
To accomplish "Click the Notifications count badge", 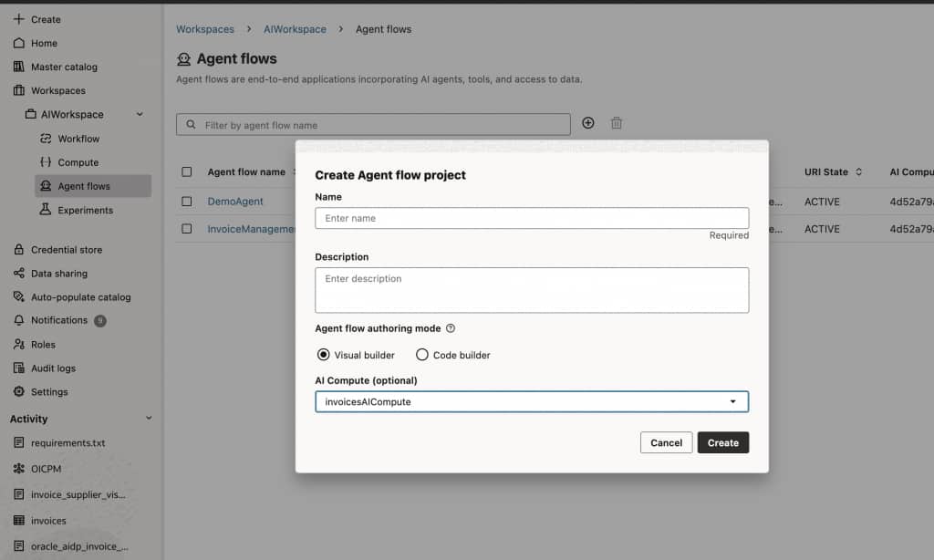I will click(100, 320).
